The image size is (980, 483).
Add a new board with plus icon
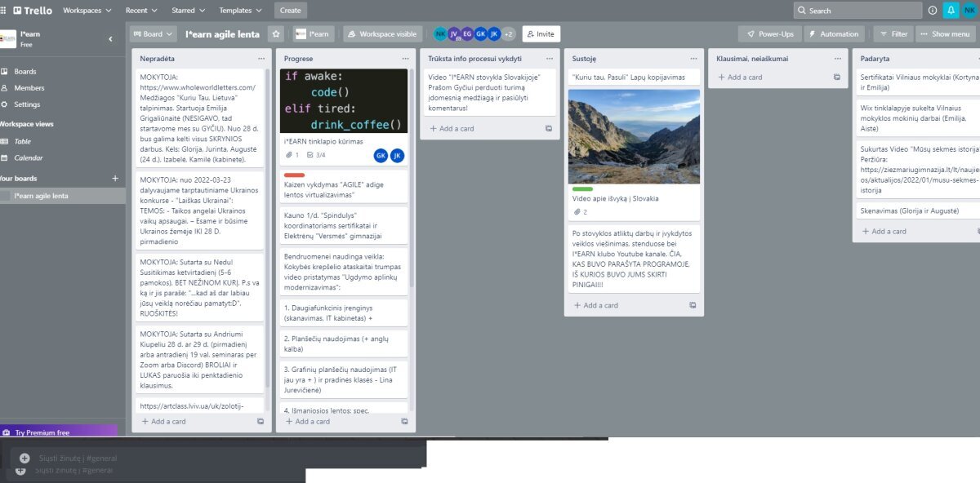pyautogui.click(x=114, y=178)
